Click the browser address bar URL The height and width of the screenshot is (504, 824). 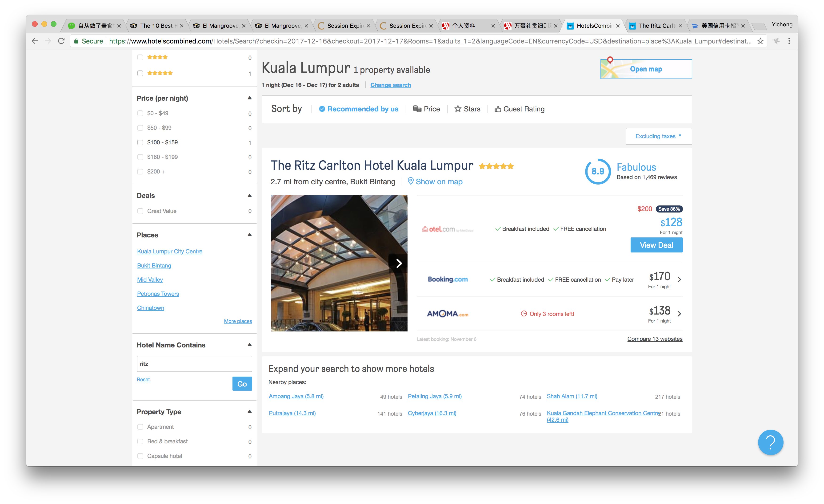[x=430, y=41]
